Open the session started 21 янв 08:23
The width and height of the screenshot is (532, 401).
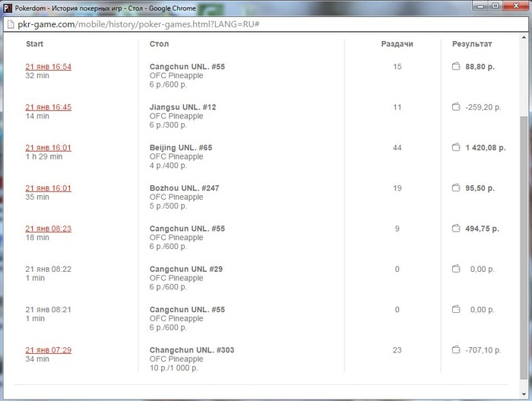pyautogui.click(x=48, y=229)
